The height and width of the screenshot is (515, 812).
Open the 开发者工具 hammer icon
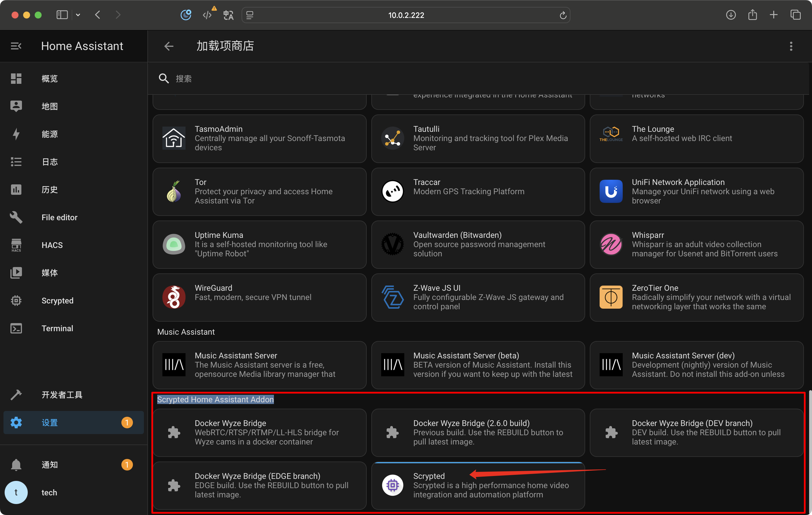coord(16,394)
